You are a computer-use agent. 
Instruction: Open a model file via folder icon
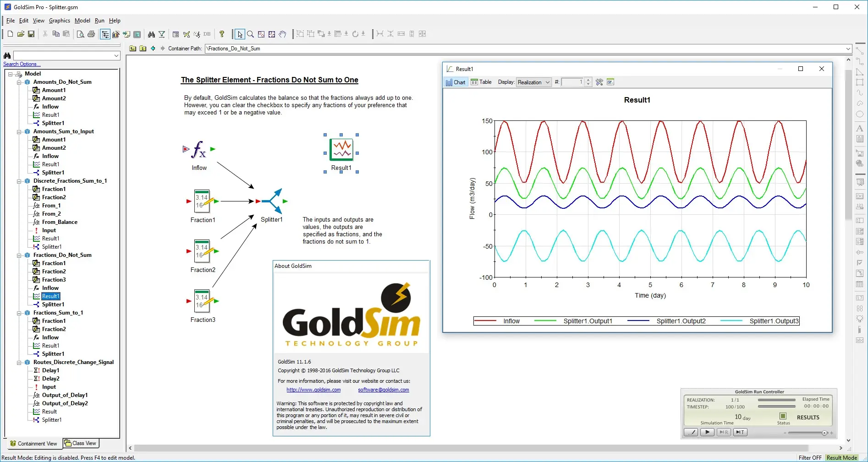[x=21, y=34]
